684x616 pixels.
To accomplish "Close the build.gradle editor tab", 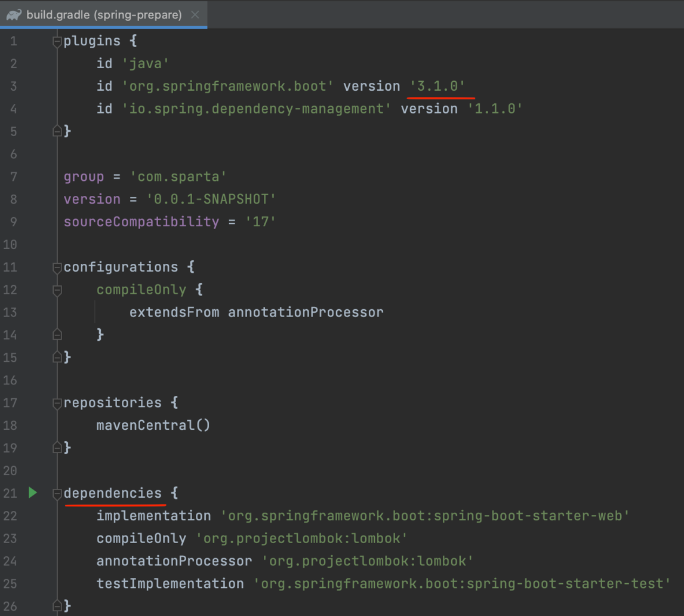I will [x=195, y=15].
